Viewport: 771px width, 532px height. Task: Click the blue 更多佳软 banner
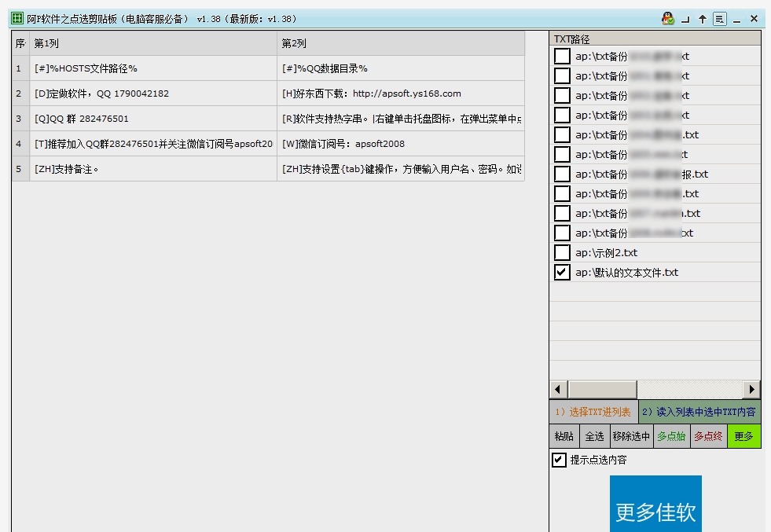point(655,504)
